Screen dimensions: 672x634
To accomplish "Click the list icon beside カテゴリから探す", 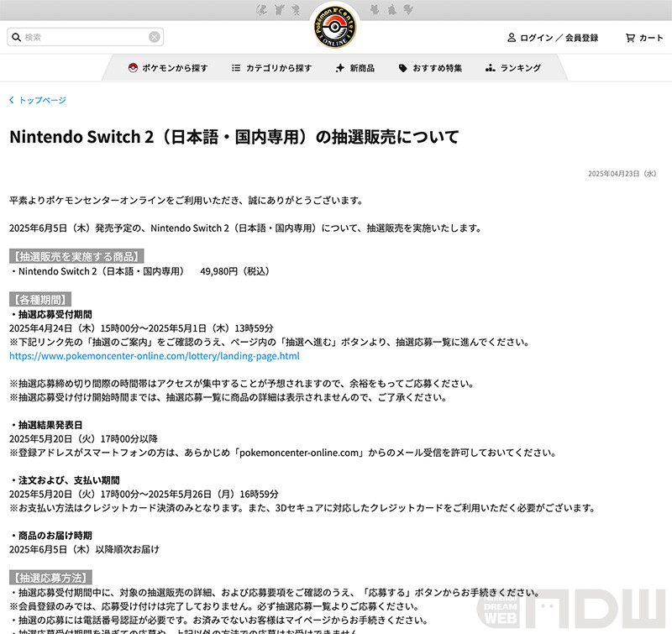I will pos(236,68).
